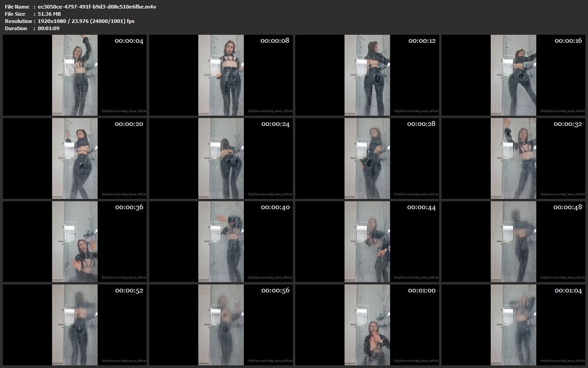Select the thumbnail at timestamp 00:00:08
Screen dimensions: 588x368
pos(221,75)
